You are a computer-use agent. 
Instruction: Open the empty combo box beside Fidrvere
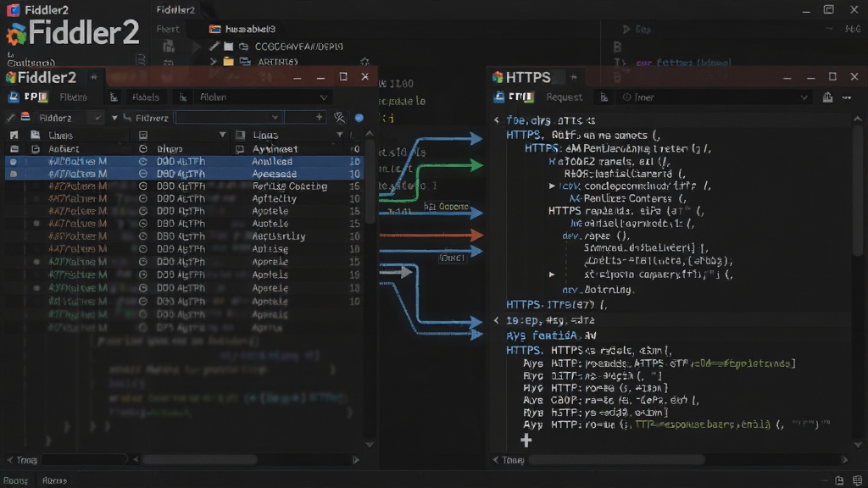point(228,118)
